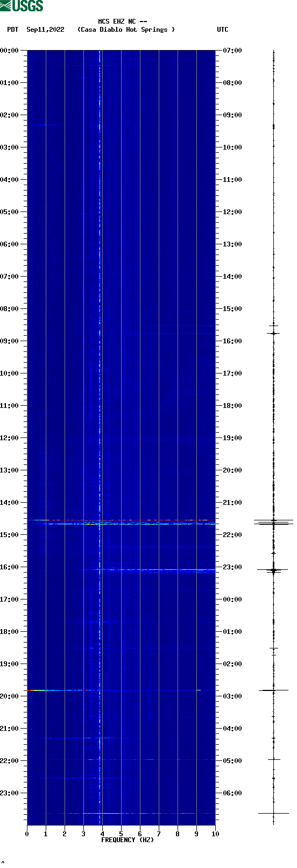The width and height of the screenshot is (297, 868).
Task: Click the seismogram spike just before 03:00 UTC
Action: point(273,690)
